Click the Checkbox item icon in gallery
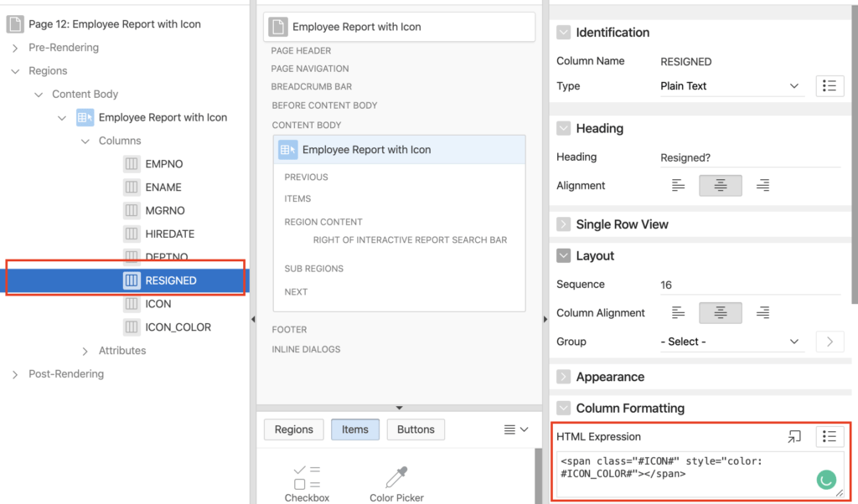Screen dimensions: 858x504 coord(307,476)
